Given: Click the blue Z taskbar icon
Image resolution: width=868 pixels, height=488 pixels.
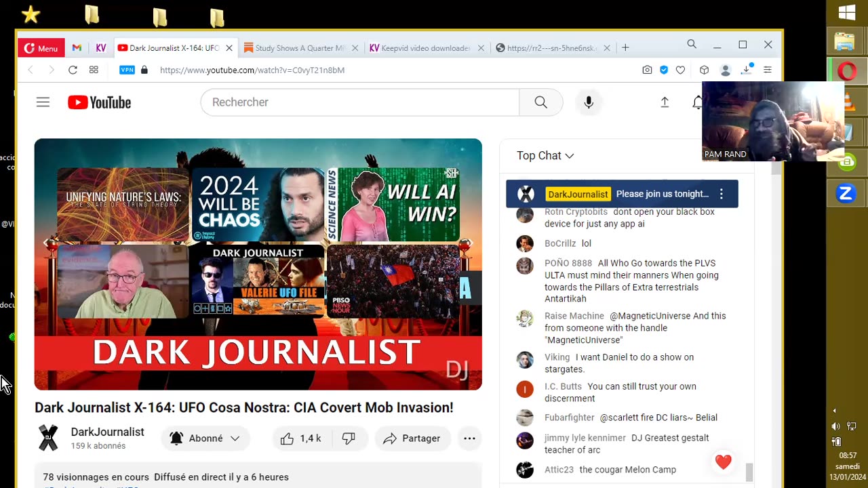Looking at the screenshot, I should (846, 193).
